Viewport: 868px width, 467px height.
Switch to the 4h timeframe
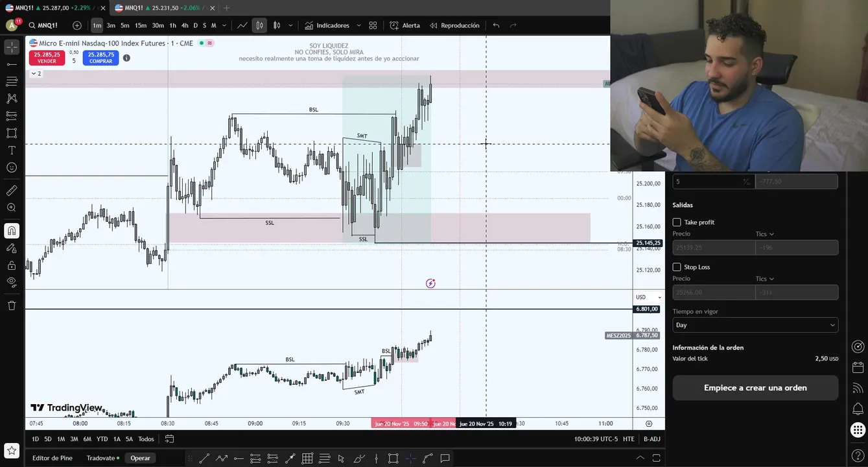pyautogui.click(x=185, y=25)
